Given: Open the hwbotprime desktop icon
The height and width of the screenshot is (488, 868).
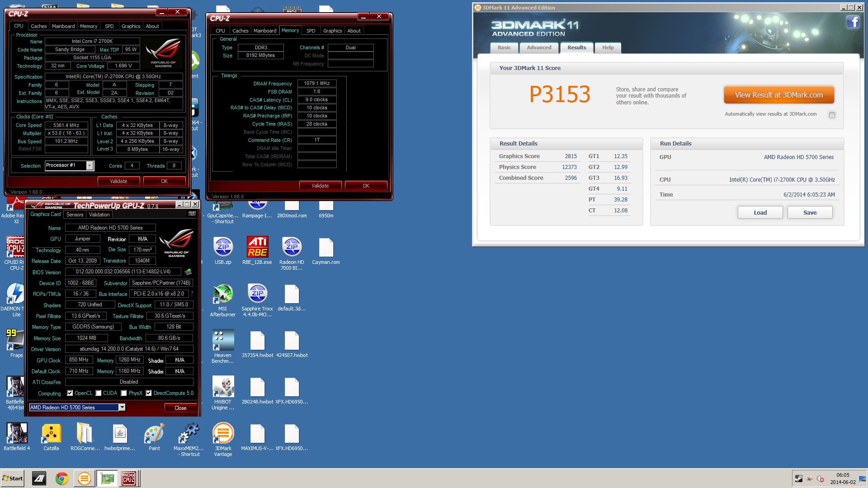Looking at the screenshot, I should (x=120, y=437).
